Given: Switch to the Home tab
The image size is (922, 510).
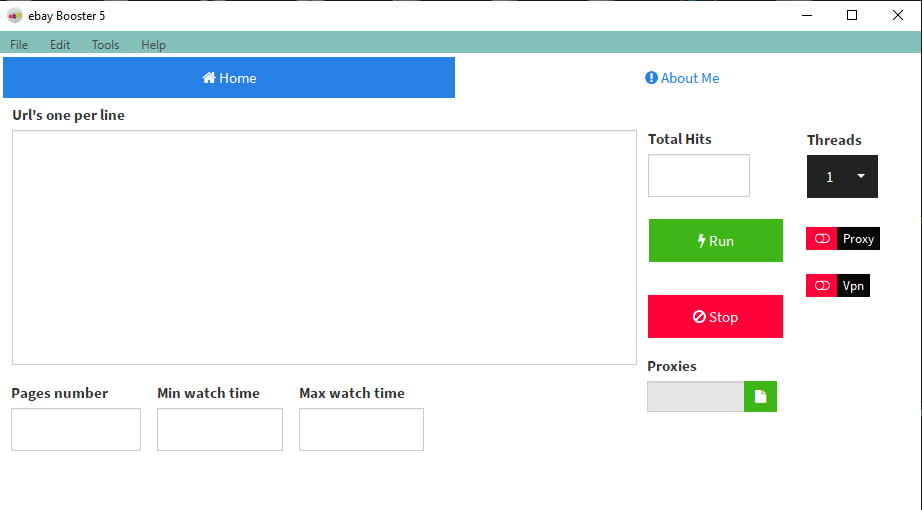Looking at the screenshot, I should click(229, 78).
